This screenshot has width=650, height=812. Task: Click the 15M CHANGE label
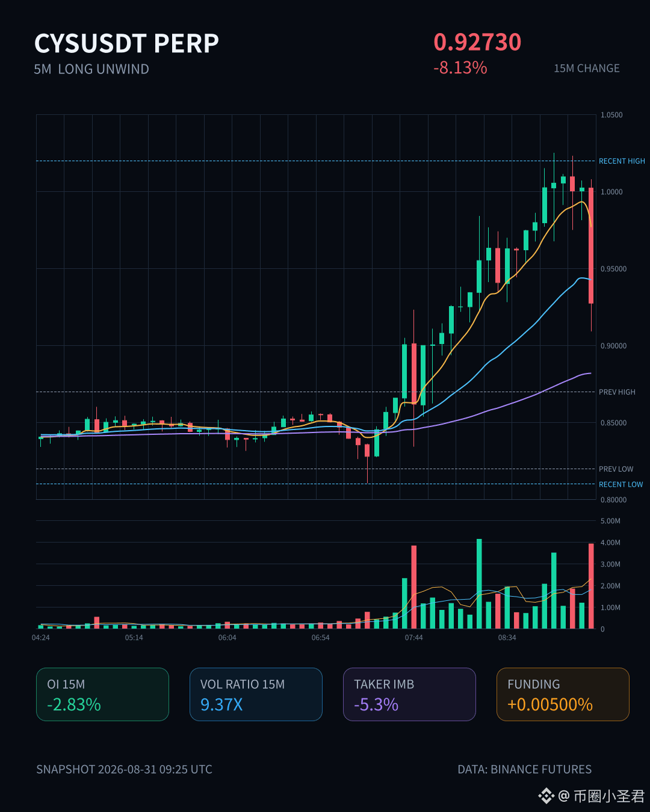(x=587, y=69)
